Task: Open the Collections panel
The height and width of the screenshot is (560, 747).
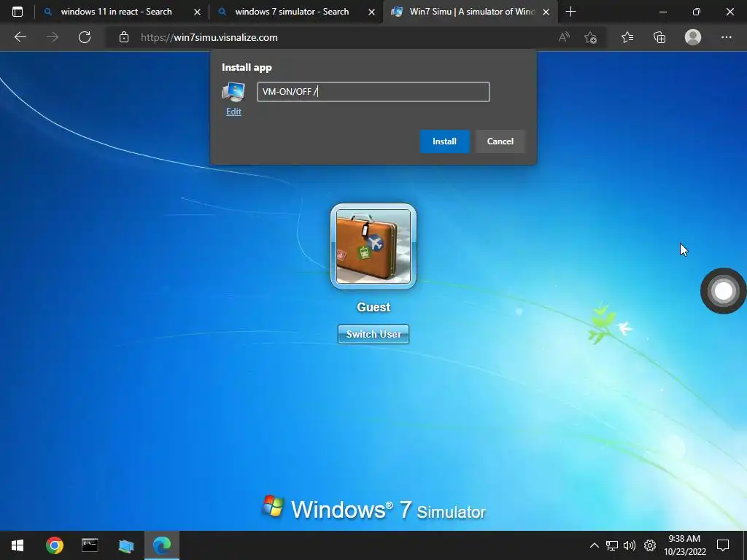Action: point(659,37)
